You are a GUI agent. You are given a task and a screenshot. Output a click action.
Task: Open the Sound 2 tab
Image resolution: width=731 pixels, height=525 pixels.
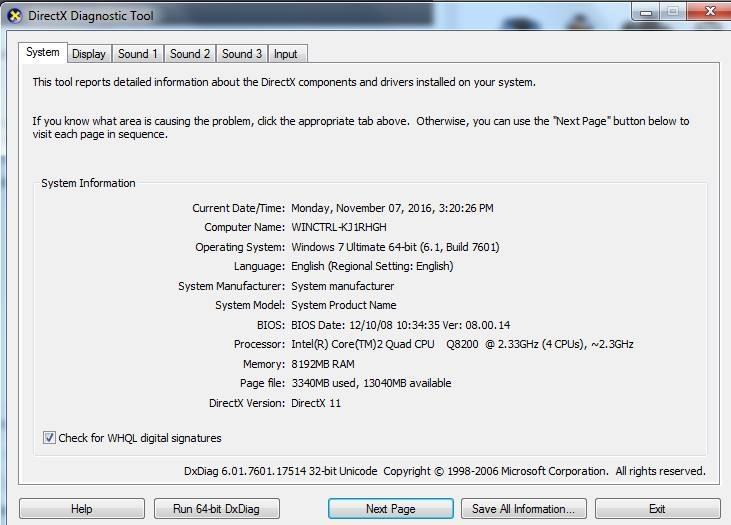190,54
